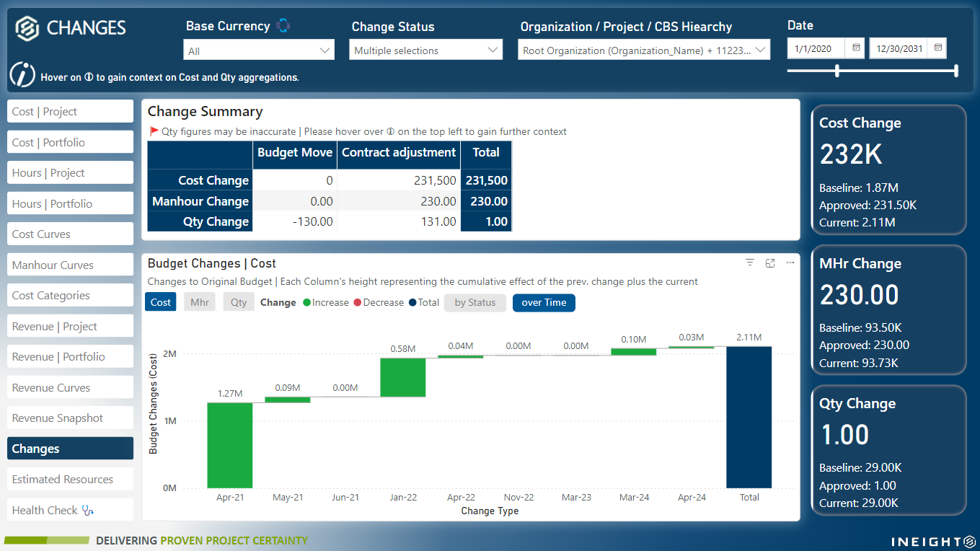
Task: Click the filter icon on Budget Changes chart
Action: pos(750,263)
